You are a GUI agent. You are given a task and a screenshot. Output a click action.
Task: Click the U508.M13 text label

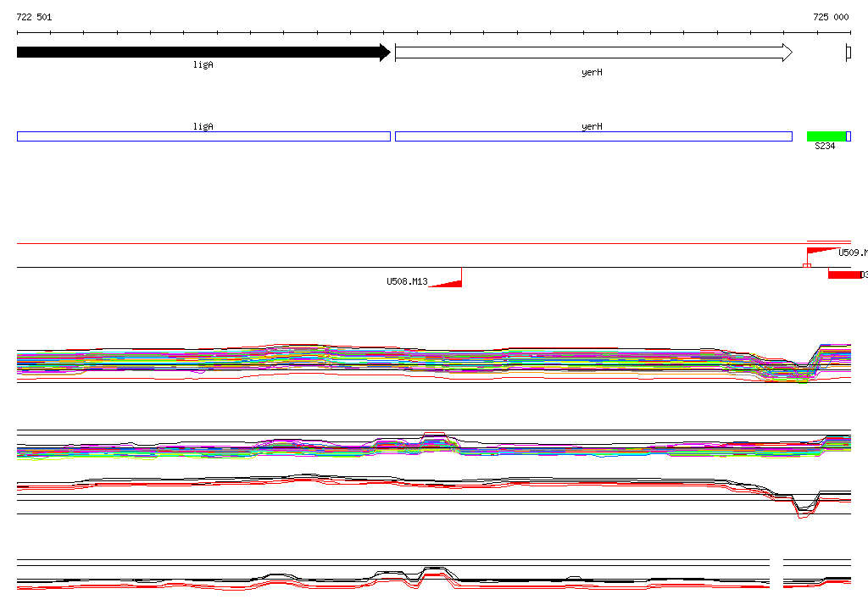pyautogui.click(x=407, y=281)
